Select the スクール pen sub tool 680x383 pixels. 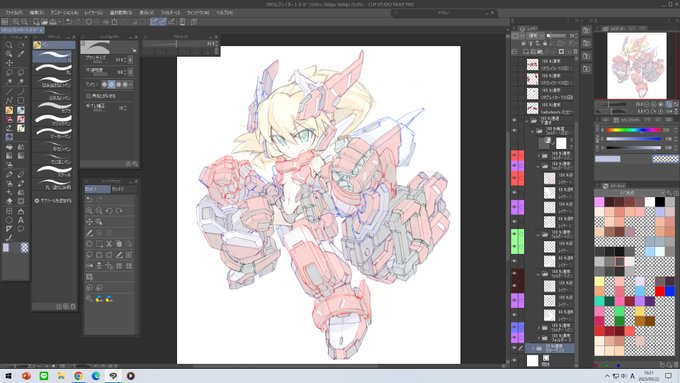click(x=52, y=170)
